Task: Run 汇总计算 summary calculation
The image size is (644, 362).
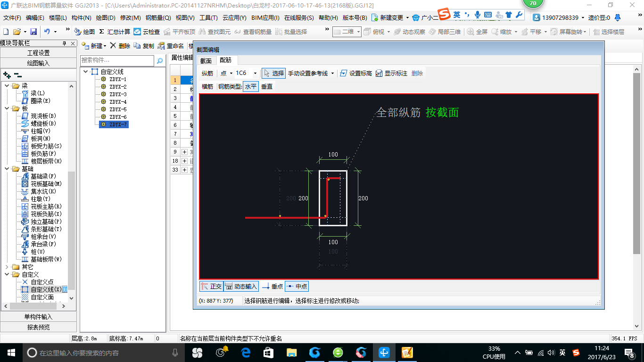Action: (x=115, y=32)
